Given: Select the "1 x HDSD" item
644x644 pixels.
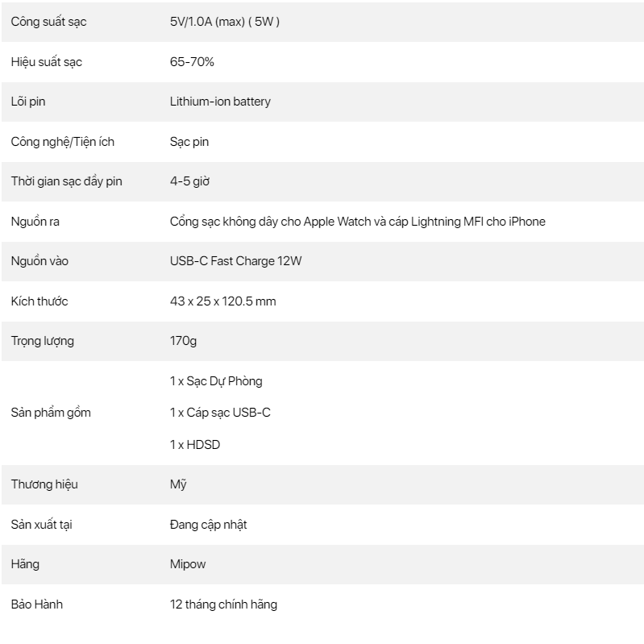Looking at the screenshot, I should [195, 445].
